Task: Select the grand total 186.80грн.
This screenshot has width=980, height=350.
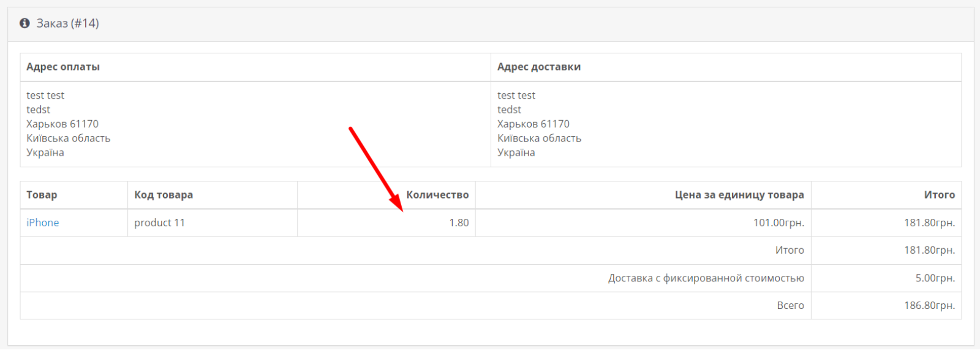Action: [x=930, y=305]
